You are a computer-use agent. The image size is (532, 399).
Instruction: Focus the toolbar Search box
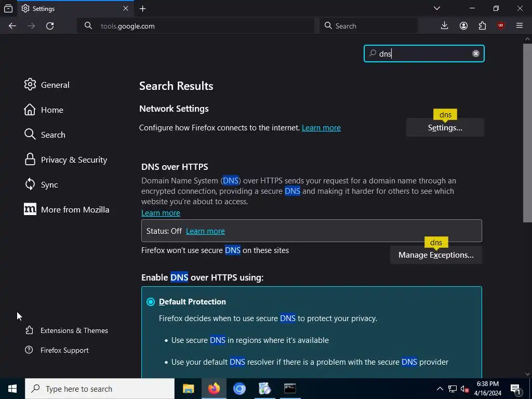368,26
